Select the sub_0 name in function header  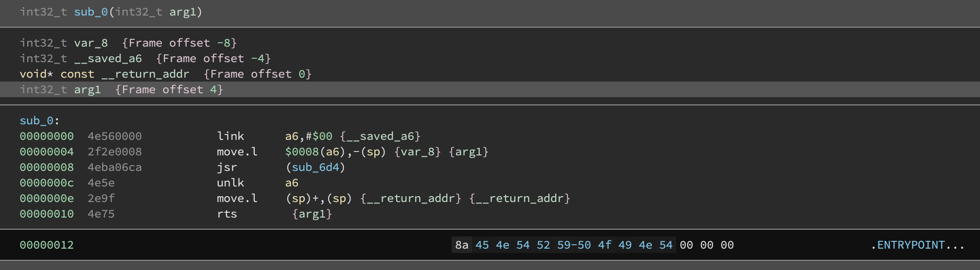(x=91, y=12)
